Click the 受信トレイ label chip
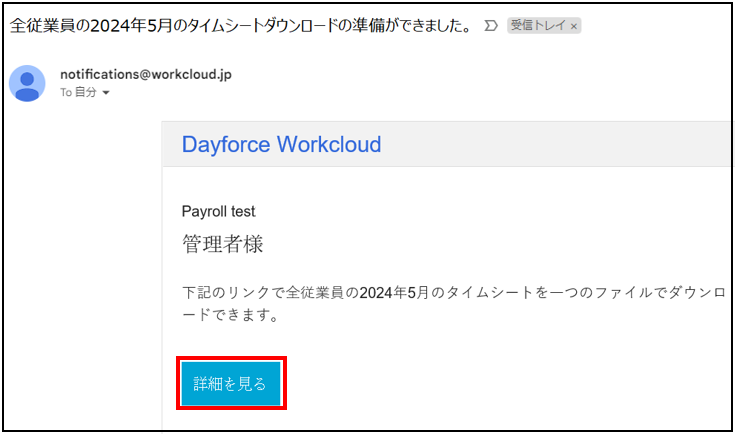735x434 pixels. (544, 25)
